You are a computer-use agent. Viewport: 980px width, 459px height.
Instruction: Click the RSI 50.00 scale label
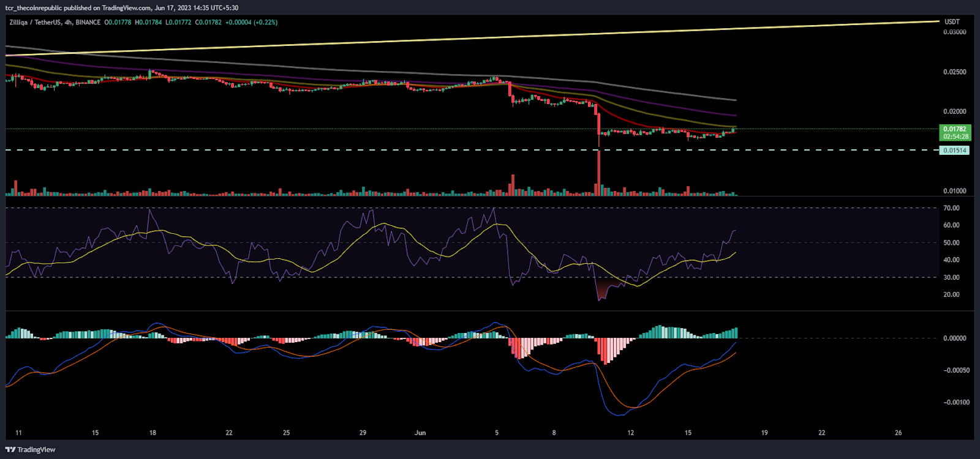tap(951, 243)
